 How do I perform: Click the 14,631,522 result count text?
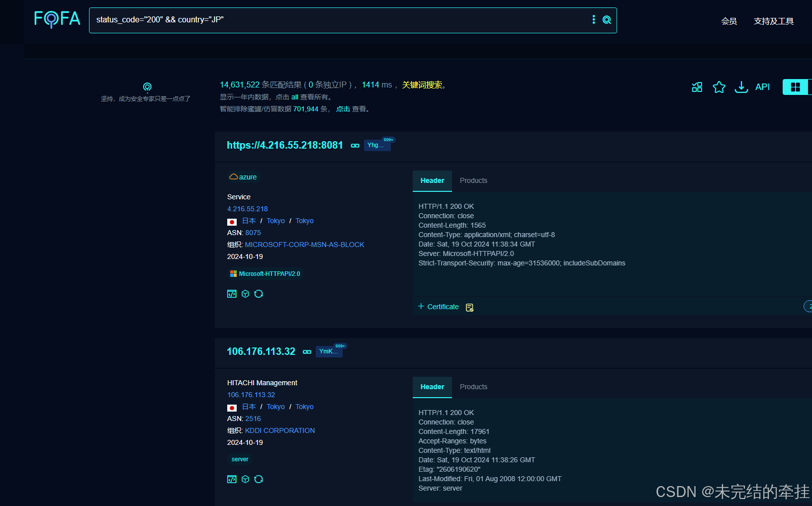click(x=240, y=85)
